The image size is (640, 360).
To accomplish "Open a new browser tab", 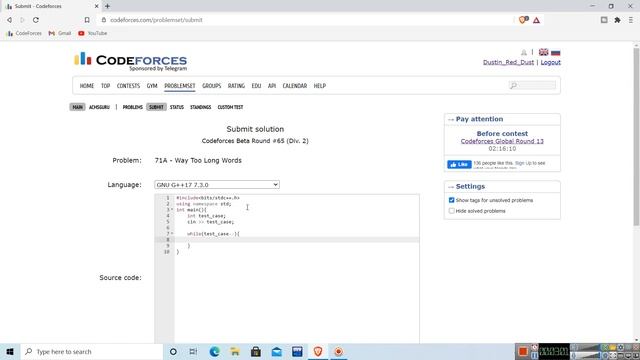I will 107,6.
